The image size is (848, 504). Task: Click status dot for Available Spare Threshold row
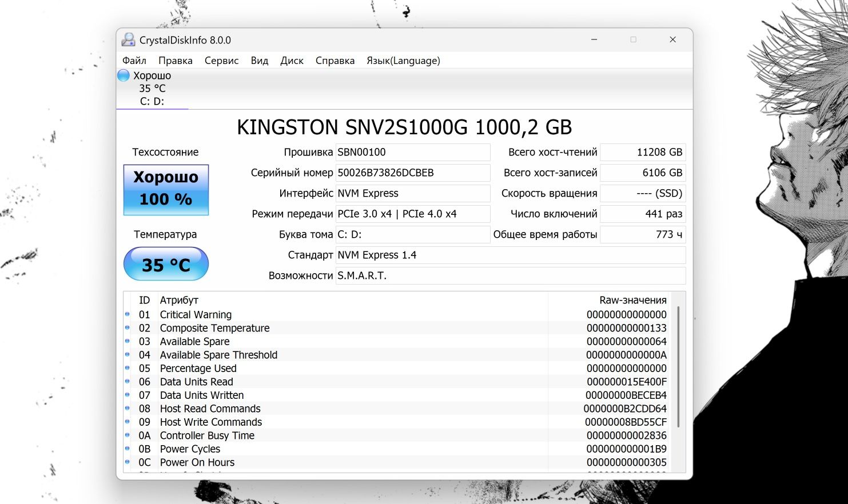[128, 354]
